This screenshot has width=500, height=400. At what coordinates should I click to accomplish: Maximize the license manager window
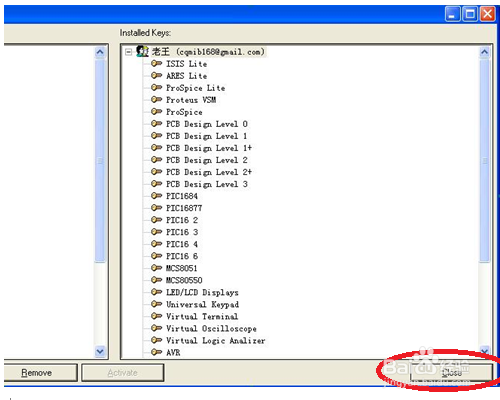pos(470,14)
